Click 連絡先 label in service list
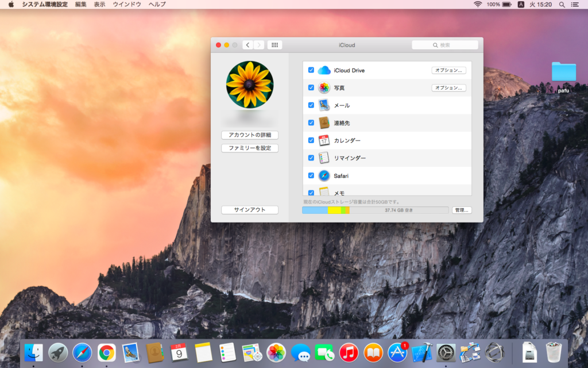 tap(342, 123)
